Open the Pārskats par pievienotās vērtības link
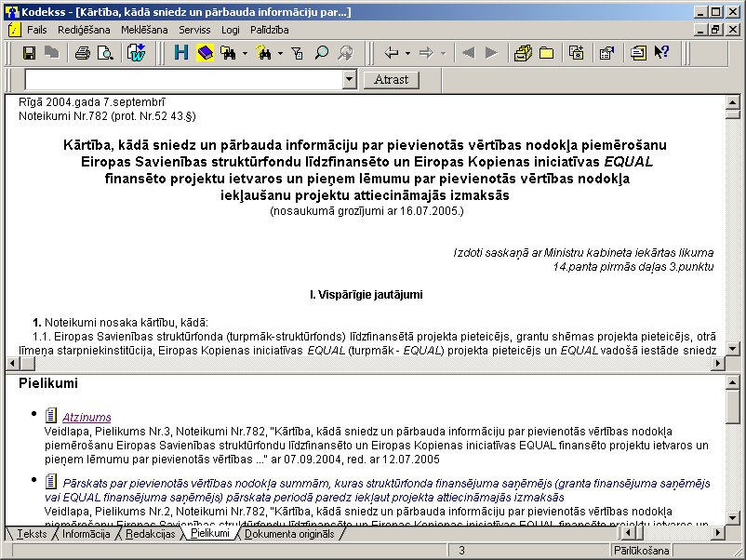The height and width of the screenshot is (560, 746). pyautogui.click(x=378, y=490)
